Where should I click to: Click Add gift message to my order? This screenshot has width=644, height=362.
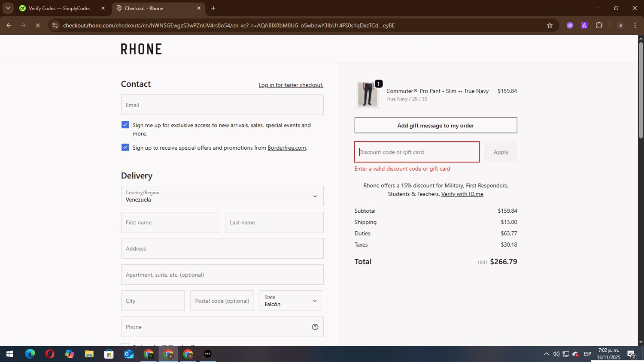(x=435, y=125)
